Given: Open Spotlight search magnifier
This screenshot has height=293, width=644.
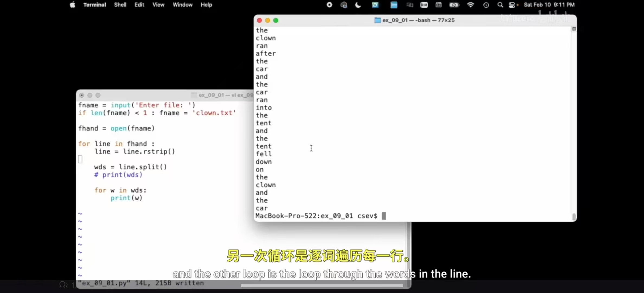Looking at the screenshot, I should pos(500,5).
